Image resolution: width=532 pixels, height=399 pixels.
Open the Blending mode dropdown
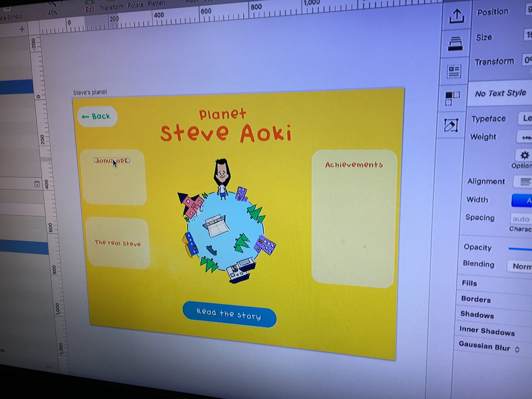[x=520, y=266]
